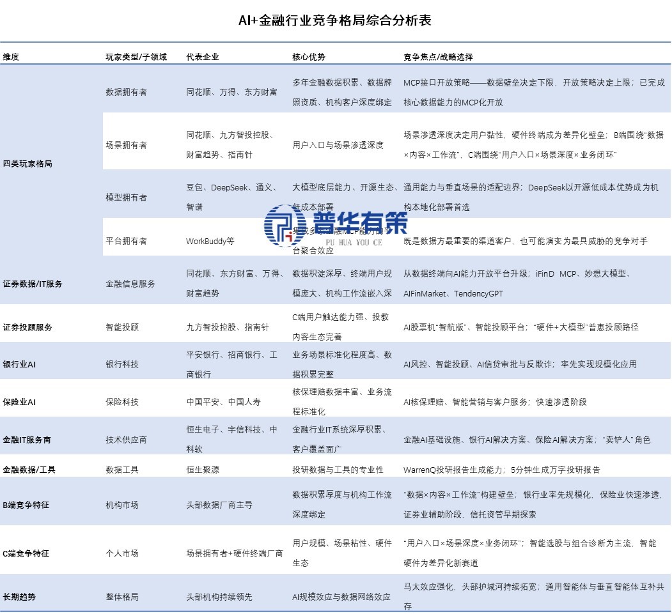Click the AI股票机"智航版" strategy cell
Screen dimensions: 672x616
[x=520, y=328]
